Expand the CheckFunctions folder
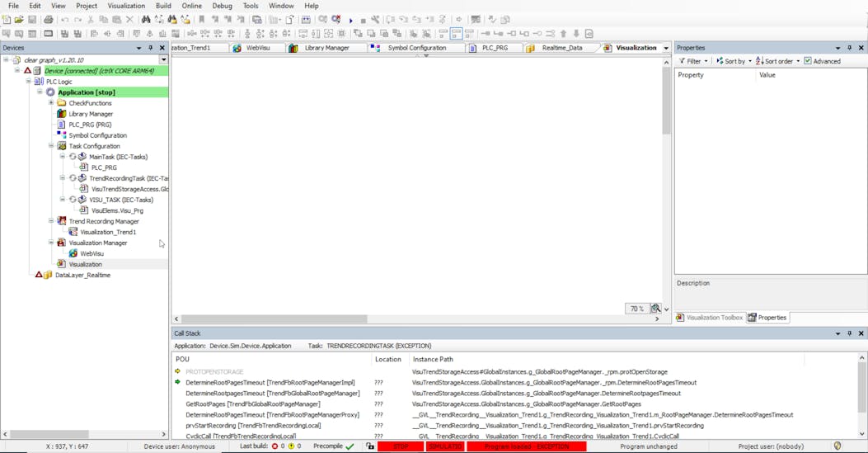This screenshot has height=453, width=868. (x=51, y=103)
